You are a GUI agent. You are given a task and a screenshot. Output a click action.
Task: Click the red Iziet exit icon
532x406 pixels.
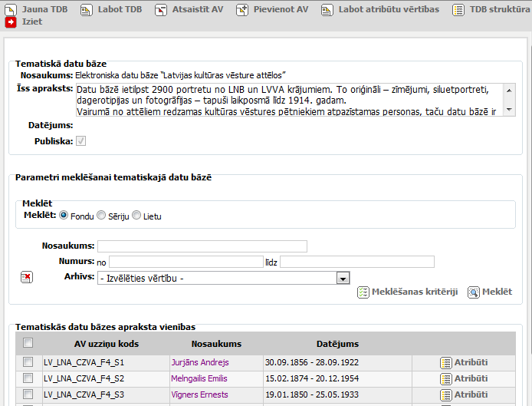11,22
